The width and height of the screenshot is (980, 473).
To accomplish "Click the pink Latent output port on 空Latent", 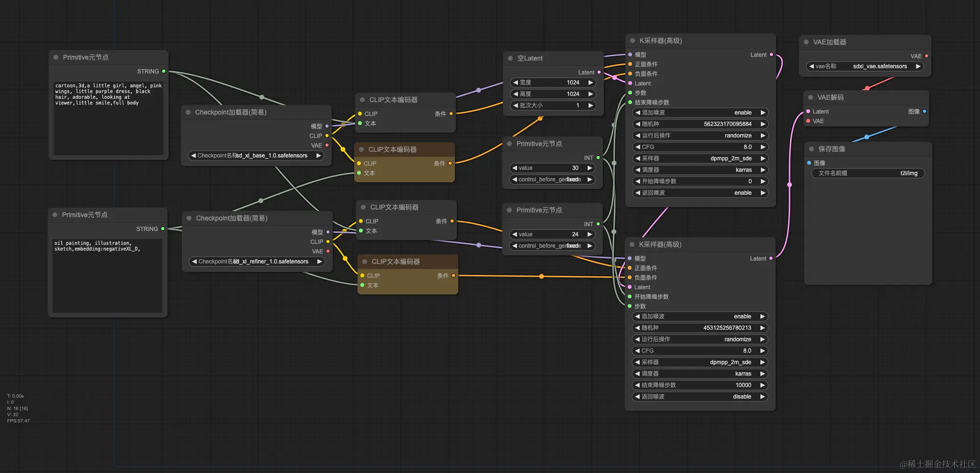I will coord(599,72).
